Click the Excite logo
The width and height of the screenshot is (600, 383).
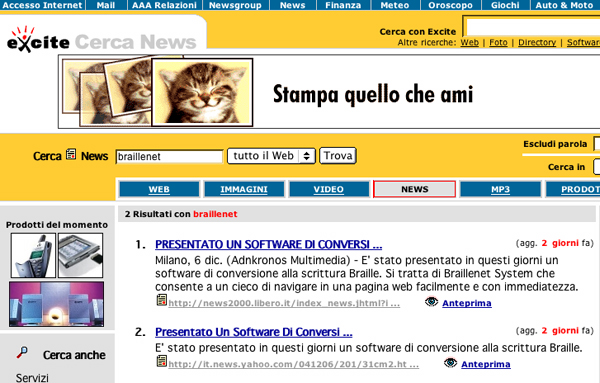38,39
